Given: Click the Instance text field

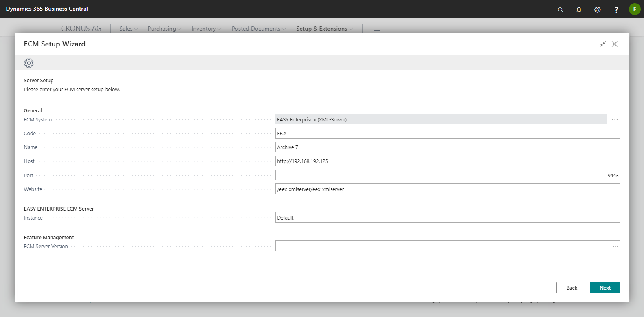Looking at the screenshot, I should pos(447,218).
